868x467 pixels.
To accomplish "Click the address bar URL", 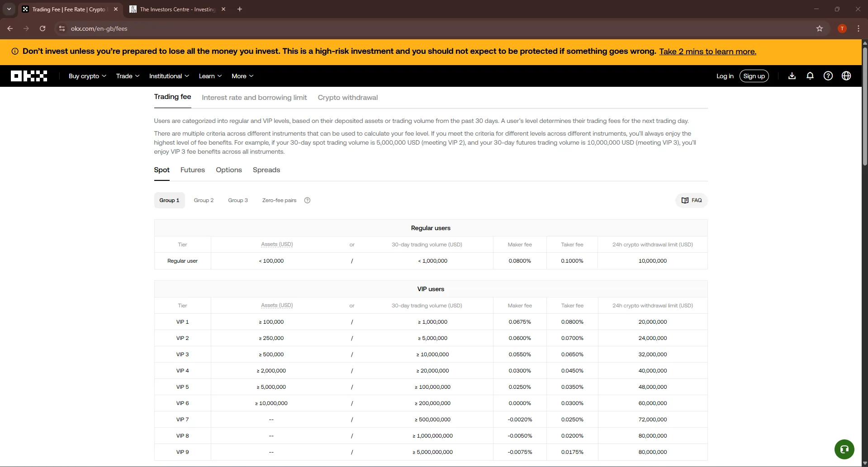I will [x=99, y=28].
